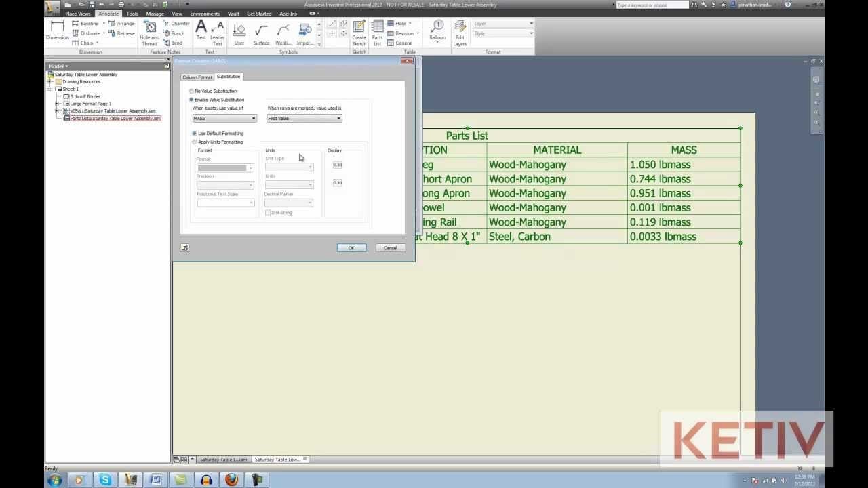Activate the Leader Text tool
Image resolution: width=868 pixels, height=488 pixels.
[217, 33]
